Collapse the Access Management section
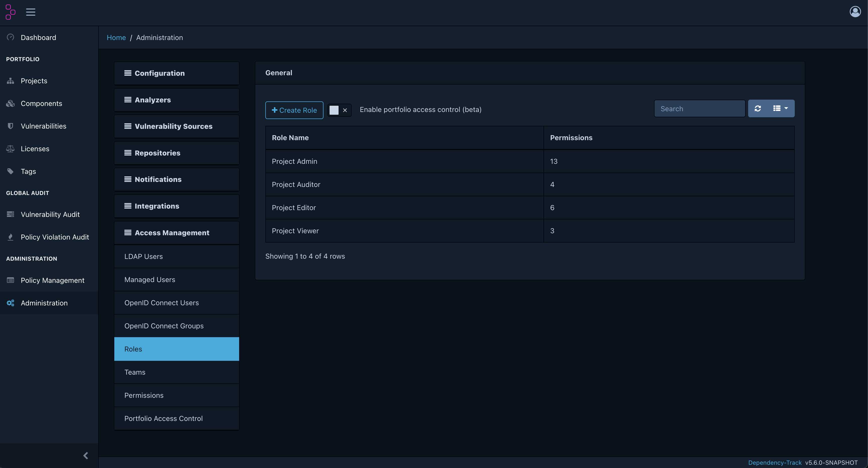Image resolution: width=868 pixels, height=468 pixels. (x=176, y=233)
